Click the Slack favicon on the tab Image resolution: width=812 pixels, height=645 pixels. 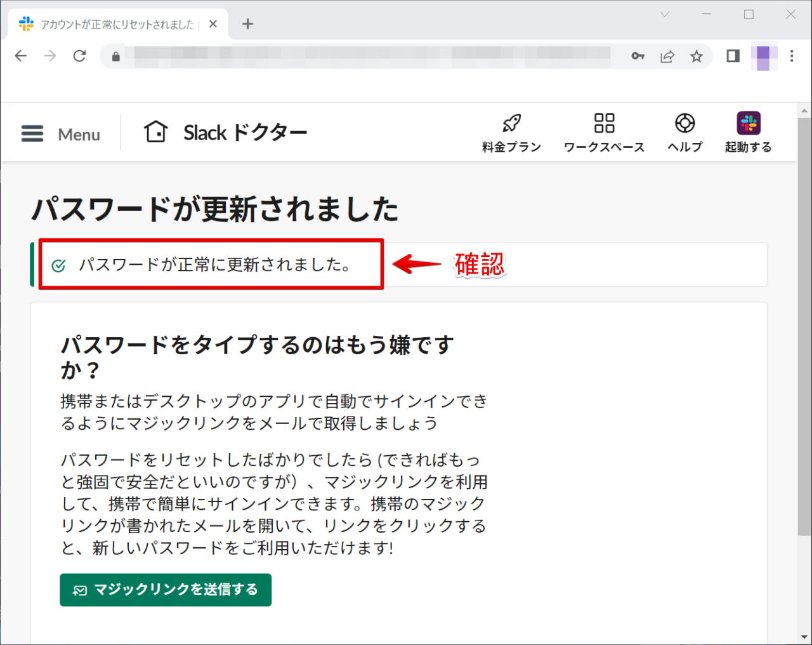(26, 24)
